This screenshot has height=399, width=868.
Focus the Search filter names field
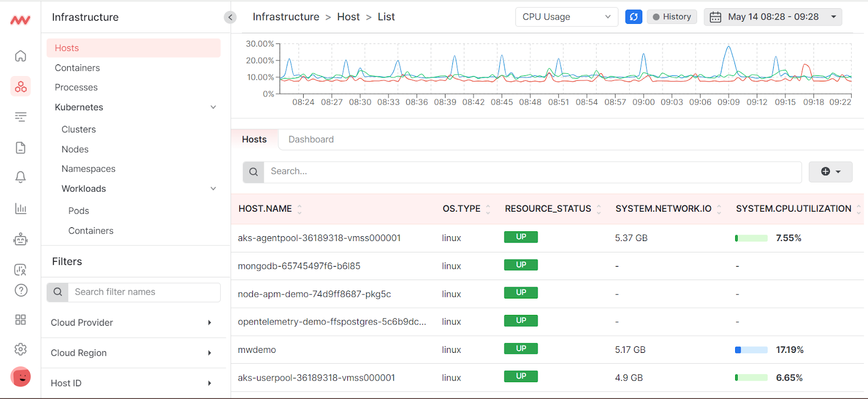(144, 292)
